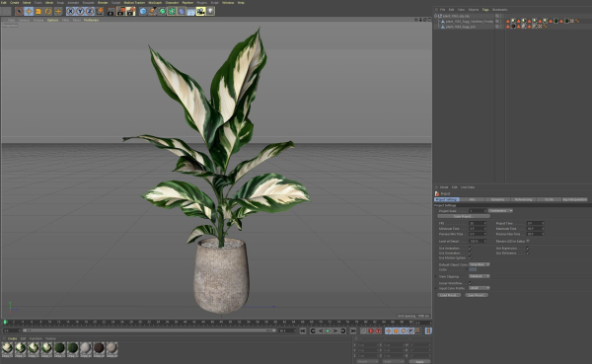This screenshot has width=592, height=364.
Task: Click Save Preset button
Action: point(477,295)
